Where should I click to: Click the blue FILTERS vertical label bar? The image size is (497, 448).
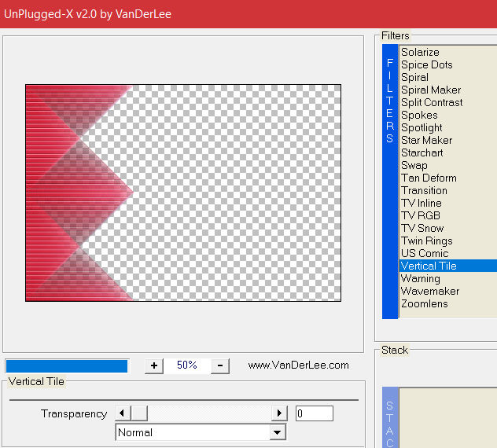(x=389, y=181)
